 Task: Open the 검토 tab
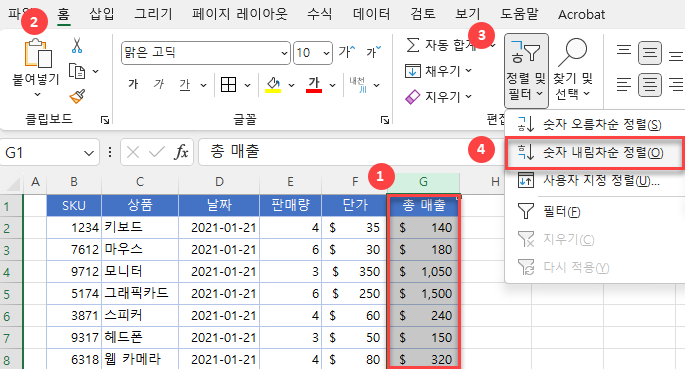[423, 14]
